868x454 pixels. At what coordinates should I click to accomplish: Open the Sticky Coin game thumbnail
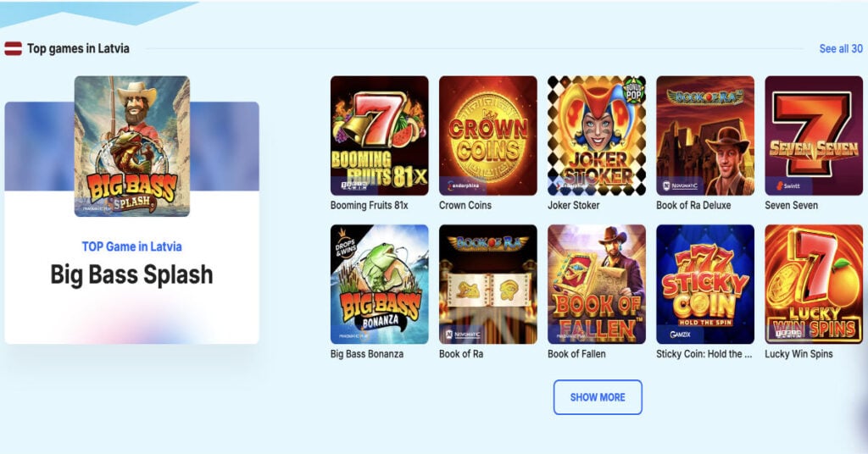[705, 285]
